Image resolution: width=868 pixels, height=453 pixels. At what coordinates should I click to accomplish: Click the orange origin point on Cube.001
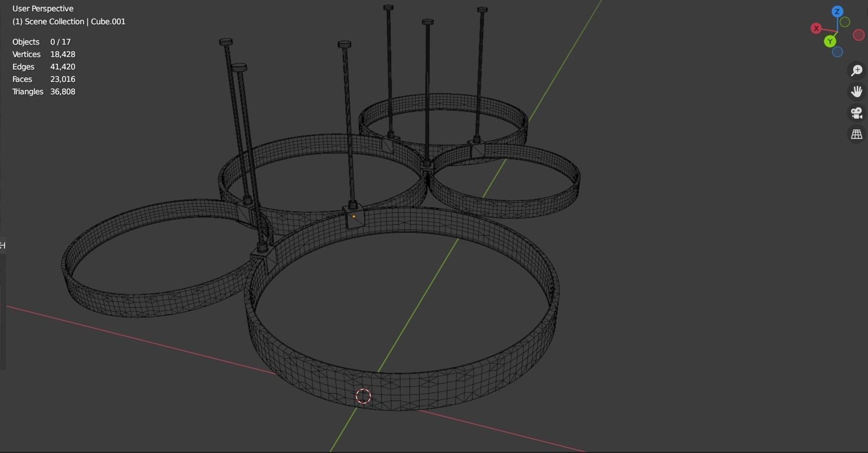353,216
